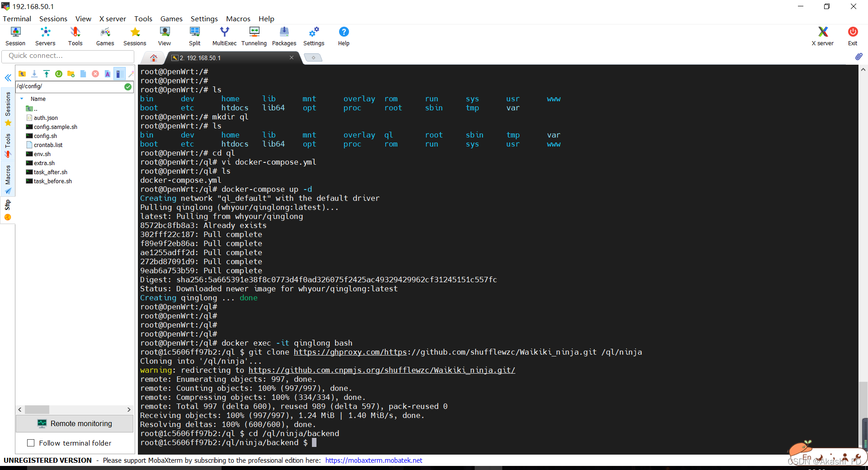This screenshot has width=868, height=470.
Task: Create a new folder in /ql/config/
Action: point(71,74)
